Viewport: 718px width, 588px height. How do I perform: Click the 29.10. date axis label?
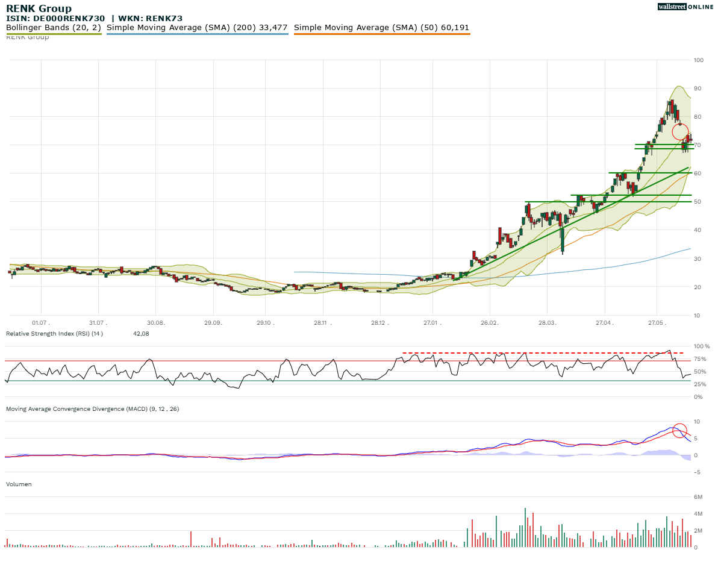coord(266,323)
